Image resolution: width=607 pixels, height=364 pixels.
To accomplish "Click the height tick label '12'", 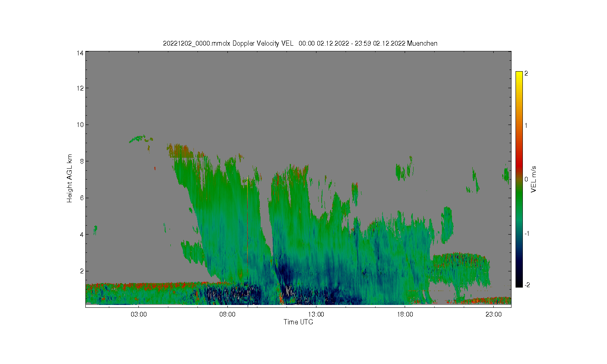I will tap(80, 88).
